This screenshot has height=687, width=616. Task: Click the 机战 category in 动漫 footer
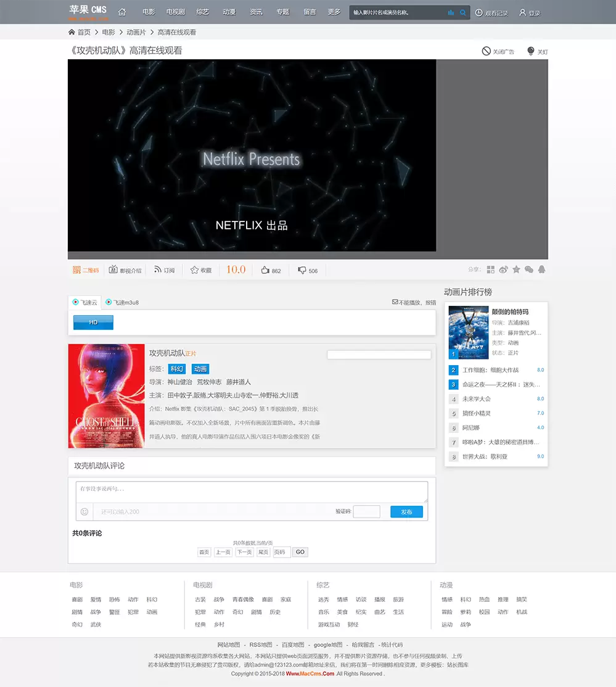coord(522,612)
